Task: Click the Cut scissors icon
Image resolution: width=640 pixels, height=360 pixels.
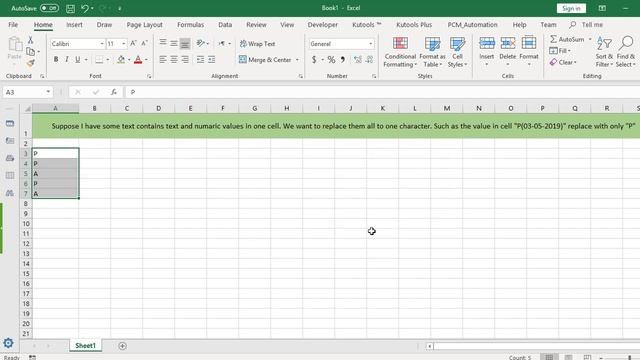Action: [x=30, y=40]
